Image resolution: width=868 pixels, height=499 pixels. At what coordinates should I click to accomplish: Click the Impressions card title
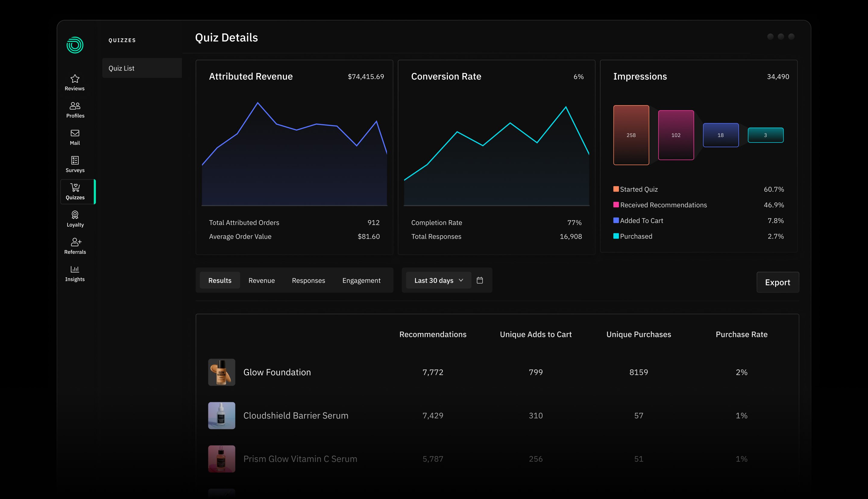(640, 77)
